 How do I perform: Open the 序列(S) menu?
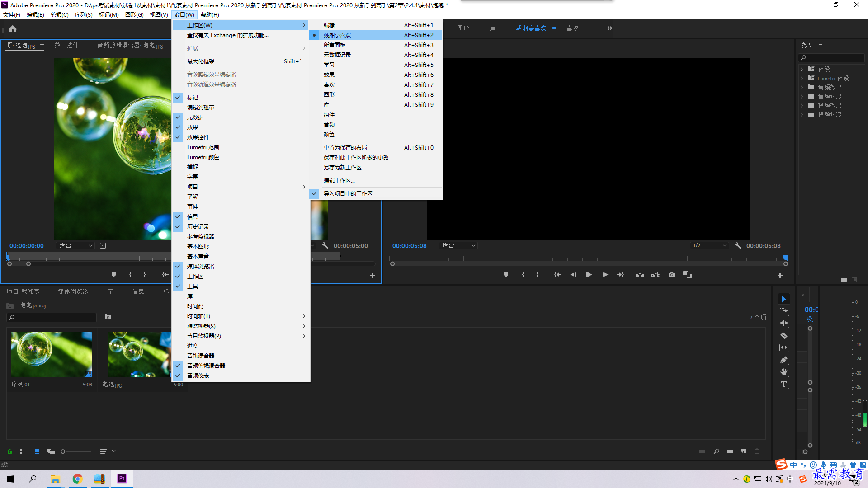coord(84,15)
